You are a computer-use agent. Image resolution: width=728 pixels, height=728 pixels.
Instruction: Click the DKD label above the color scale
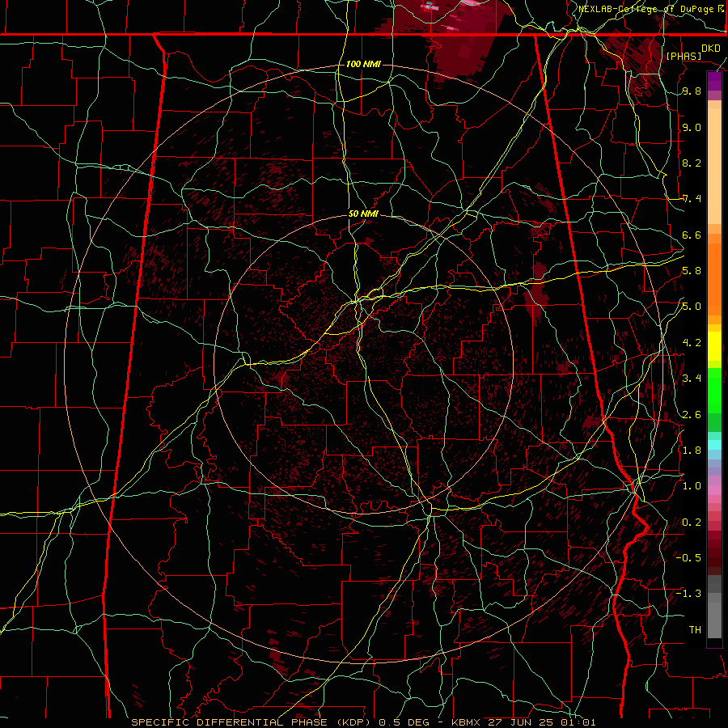[x=711, y=49]
